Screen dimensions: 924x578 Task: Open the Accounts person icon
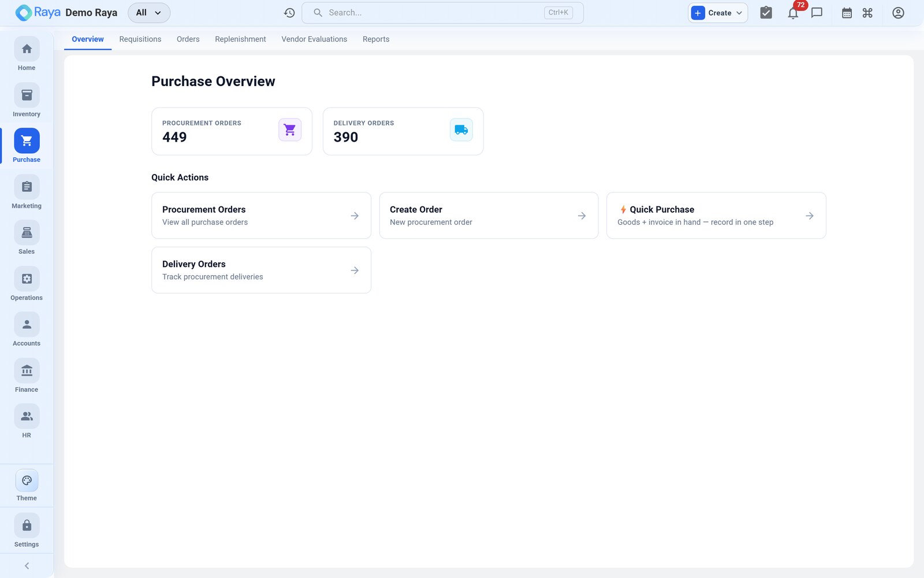pyautogui.click(x=27, y=325)
